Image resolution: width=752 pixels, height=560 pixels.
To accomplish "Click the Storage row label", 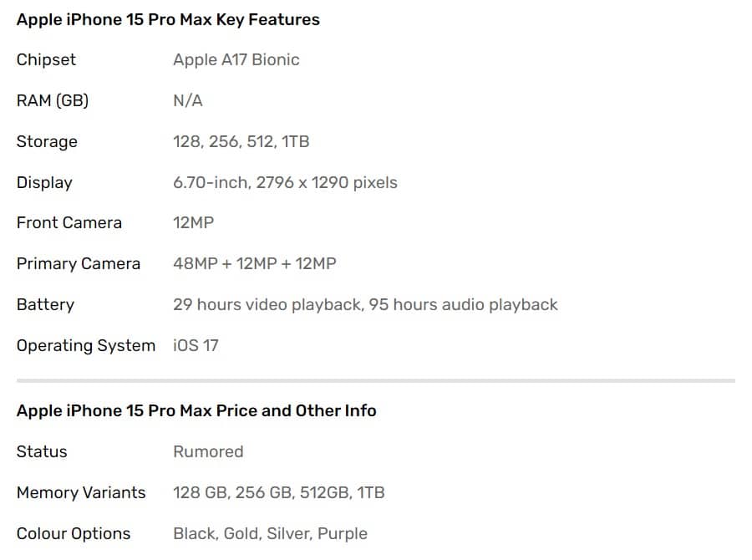I will coord(47,141).
